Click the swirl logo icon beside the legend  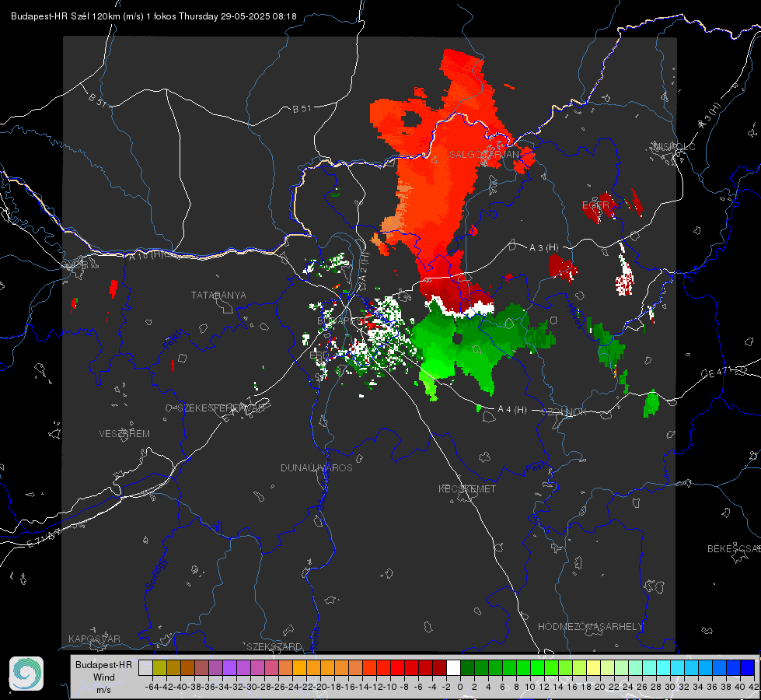pos(26,674)
